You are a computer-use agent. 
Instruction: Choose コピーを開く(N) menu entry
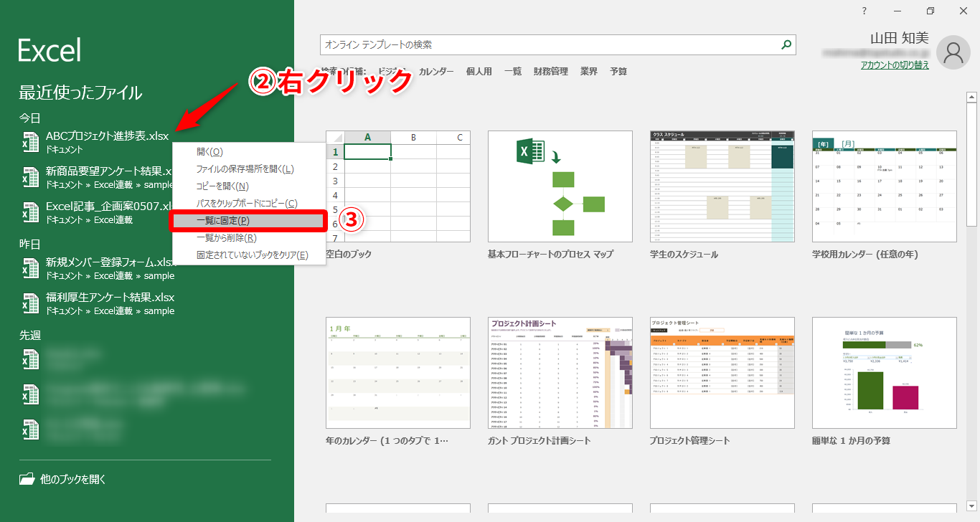pos(249,186)
